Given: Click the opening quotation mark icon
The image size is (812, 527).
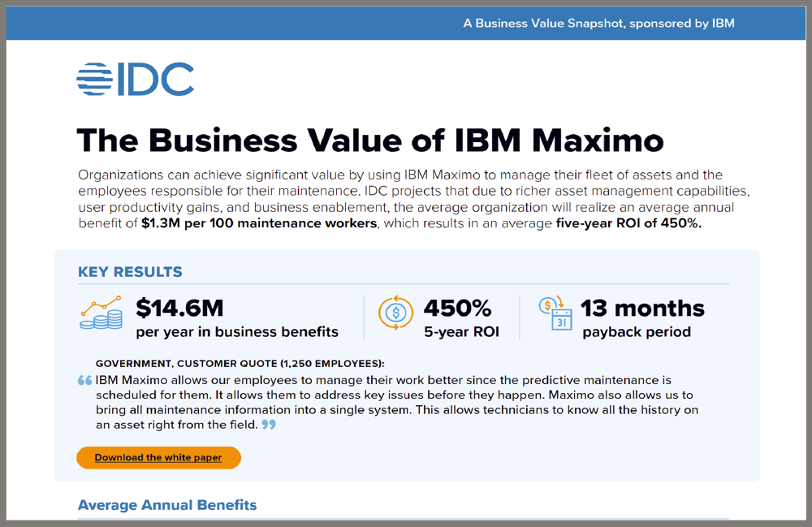Looking at the screenshot, I should 85,381.
